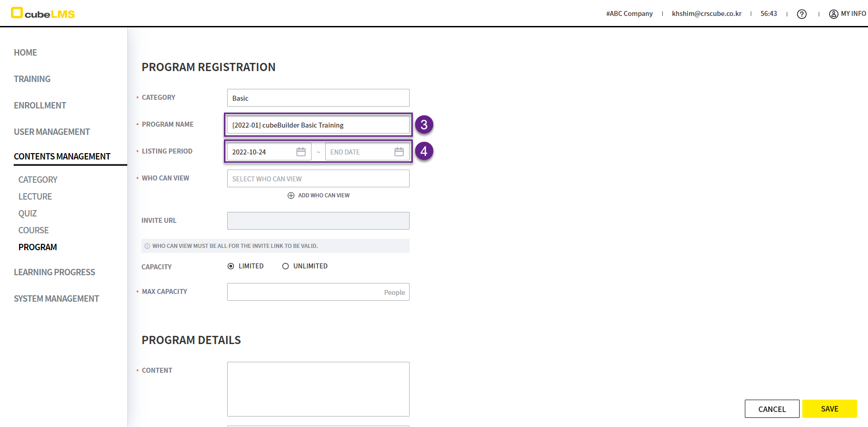Collapse the CONTENTS MANAGEMENT menu section
The height and width of the screenshot is (427, 868).
(62, 156)
